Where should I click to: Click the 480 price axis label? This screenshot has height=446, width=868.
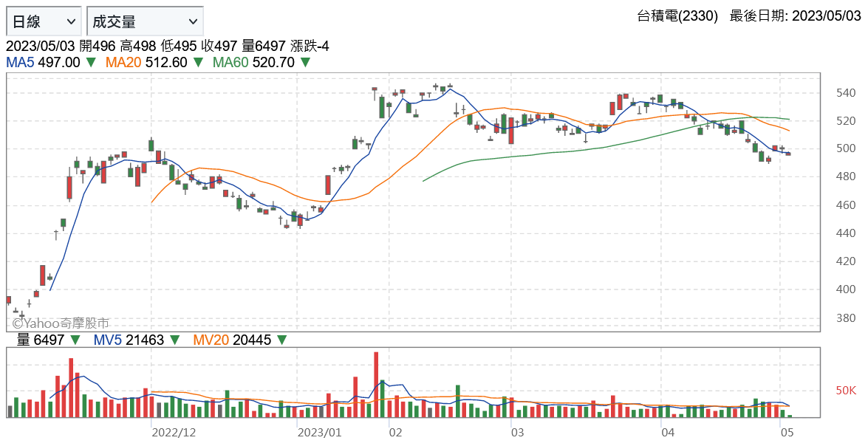[845, 177]
